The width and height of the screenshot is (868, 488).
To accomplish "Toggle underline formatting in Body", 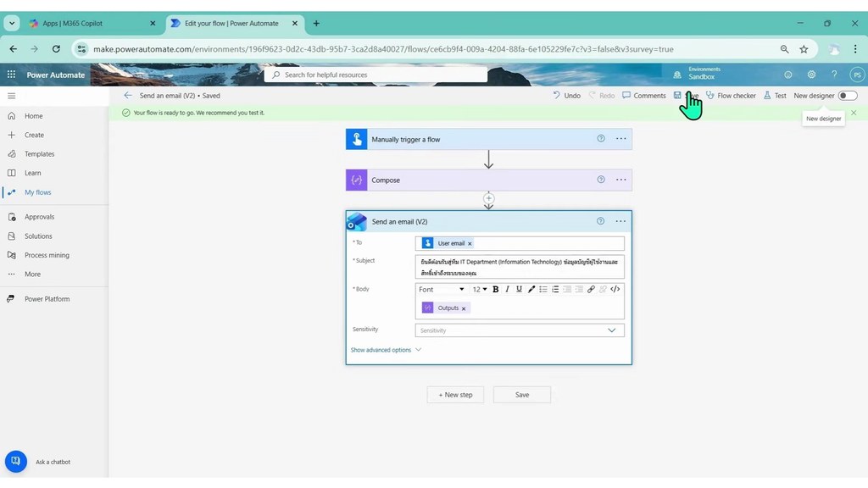I will (x=519, y=290).
